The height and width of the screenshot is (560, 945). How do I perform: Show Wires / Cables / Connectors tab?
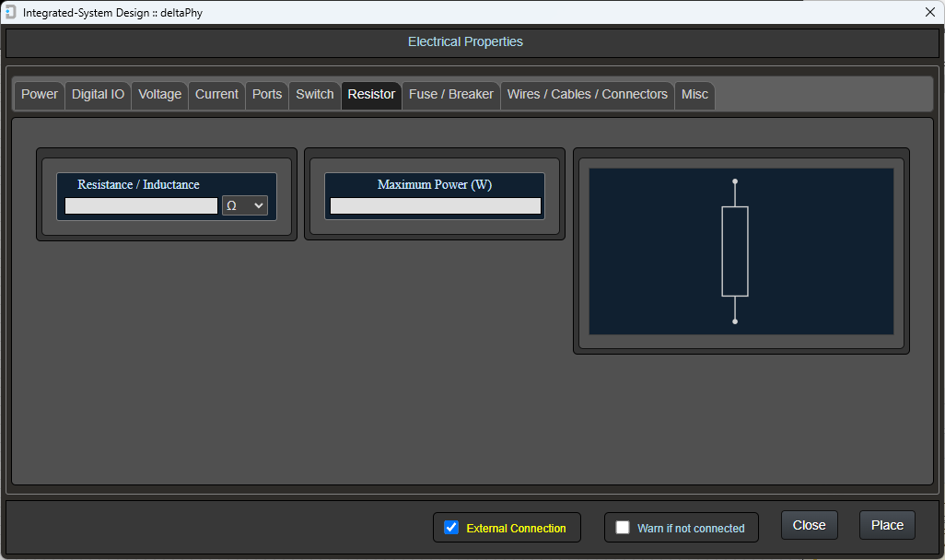[588, 95]
